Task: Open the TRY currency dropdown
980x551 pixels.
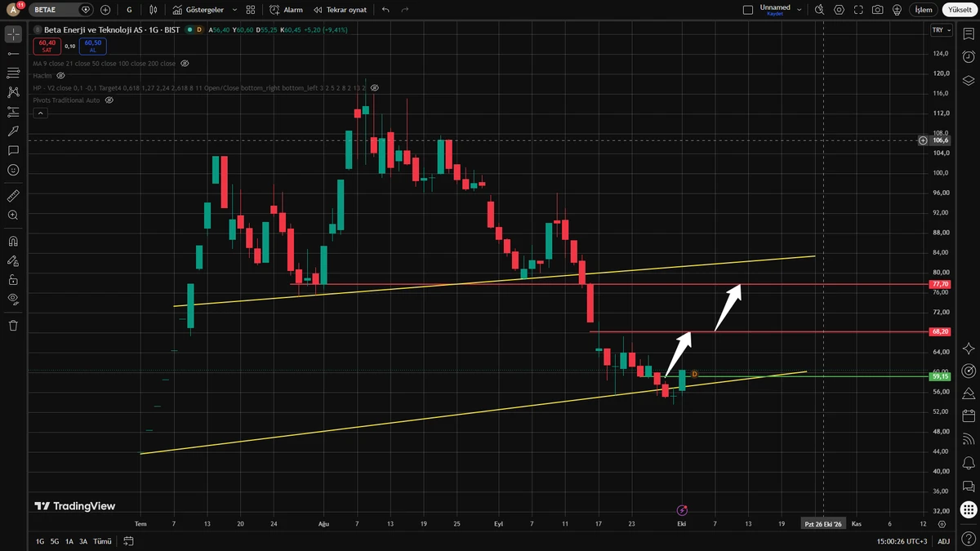Action: coord(942,30)
